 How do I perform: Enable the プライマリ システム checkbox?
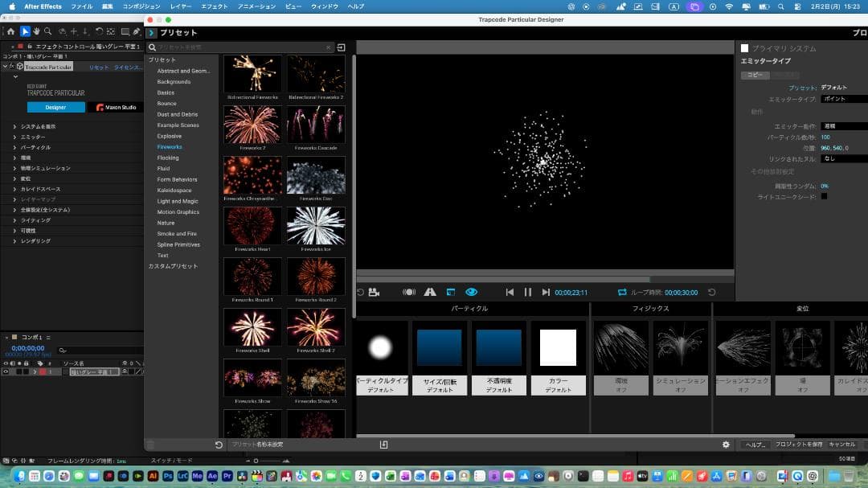(x=744, y=48)
